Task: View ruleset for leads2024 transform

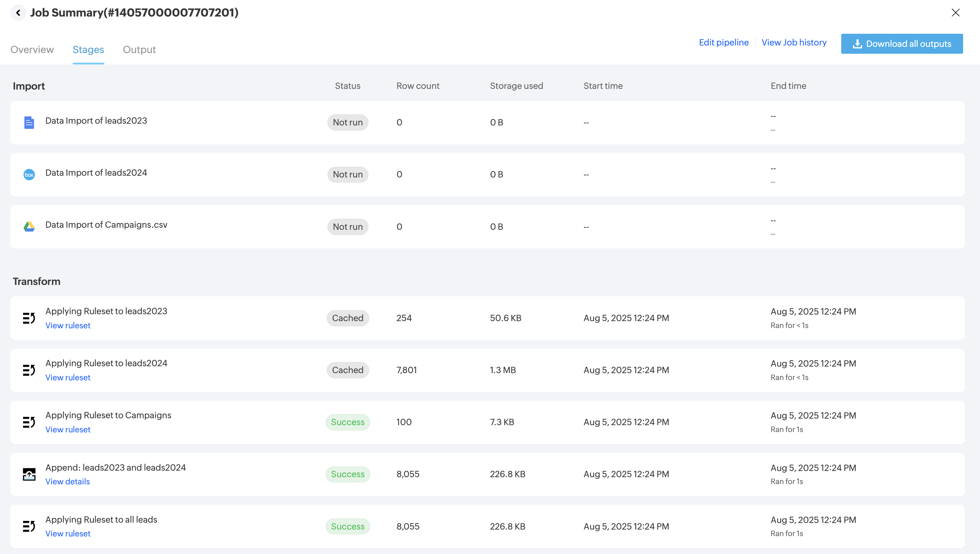Action: [68, 377]
